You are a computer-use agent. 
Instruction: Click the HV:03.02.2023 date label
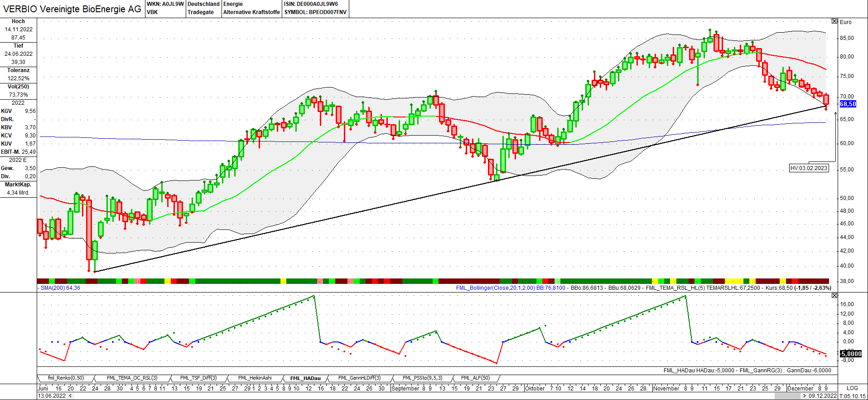pyautogui.click(x=809, y=168)
